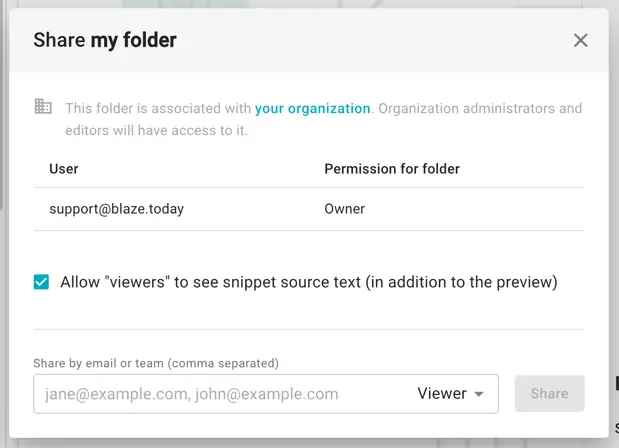Click the "Share my folder" dialog title

coord(105,40)
